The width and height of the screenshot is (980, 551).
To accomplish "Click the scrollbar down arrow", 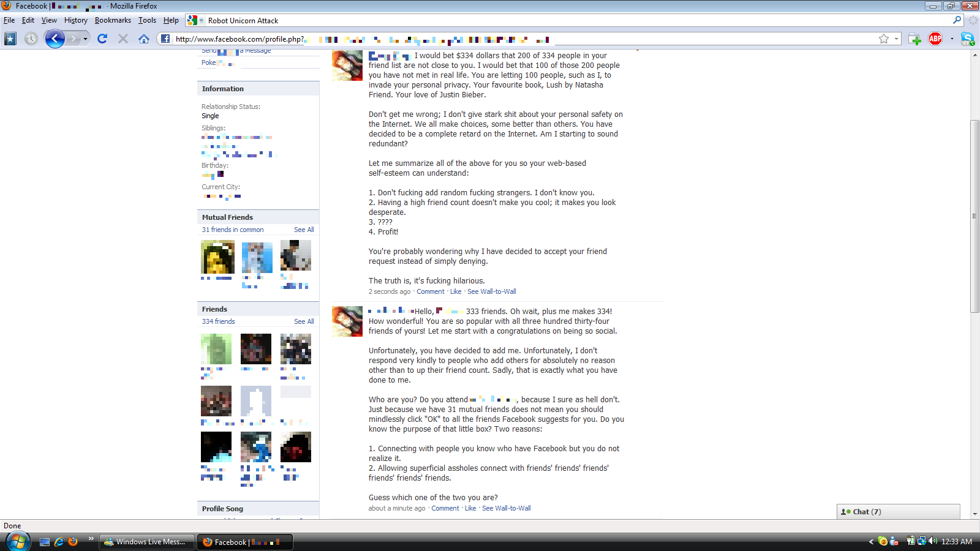I will (x=975, y=514).
